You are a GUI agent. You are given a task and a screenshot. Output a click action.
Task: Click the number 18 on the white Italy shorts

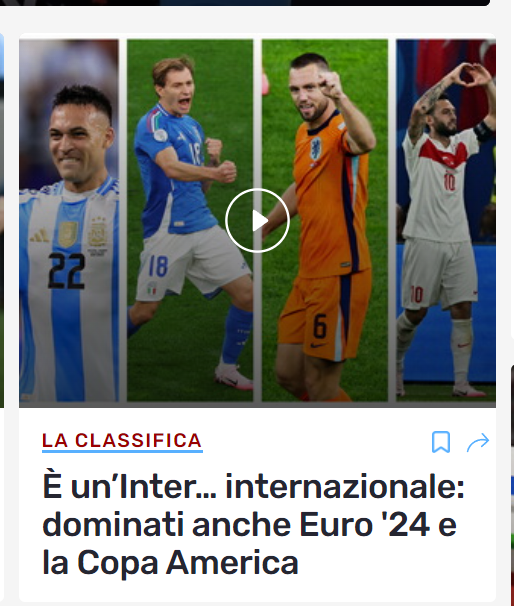(x=158, y=266)
